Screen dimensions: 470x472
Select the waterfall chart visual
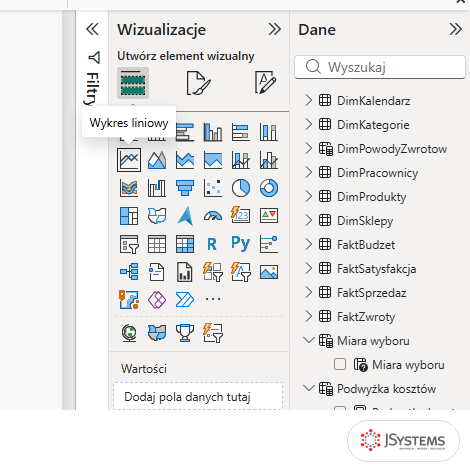tap(157, 188)
